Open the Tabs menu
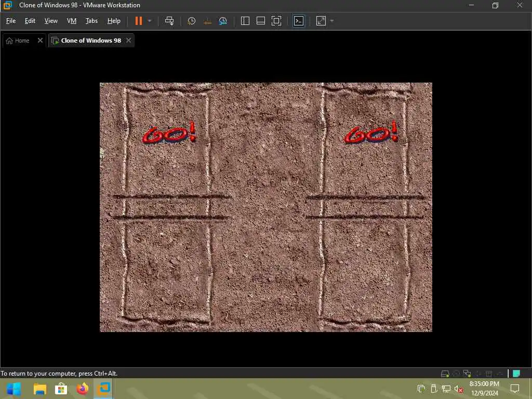This screenshot has width=532, height=399. (91, 21)
